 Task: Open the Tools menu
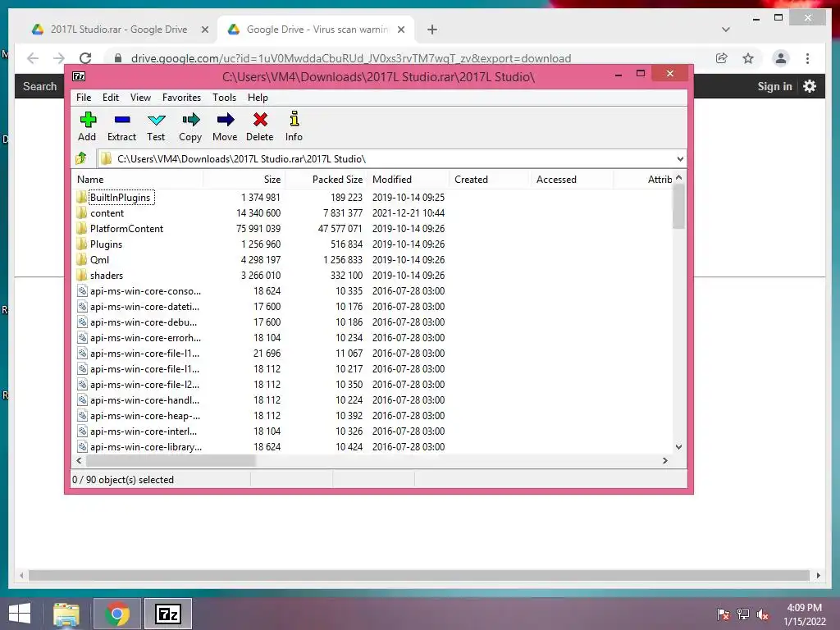coord(224,98)
